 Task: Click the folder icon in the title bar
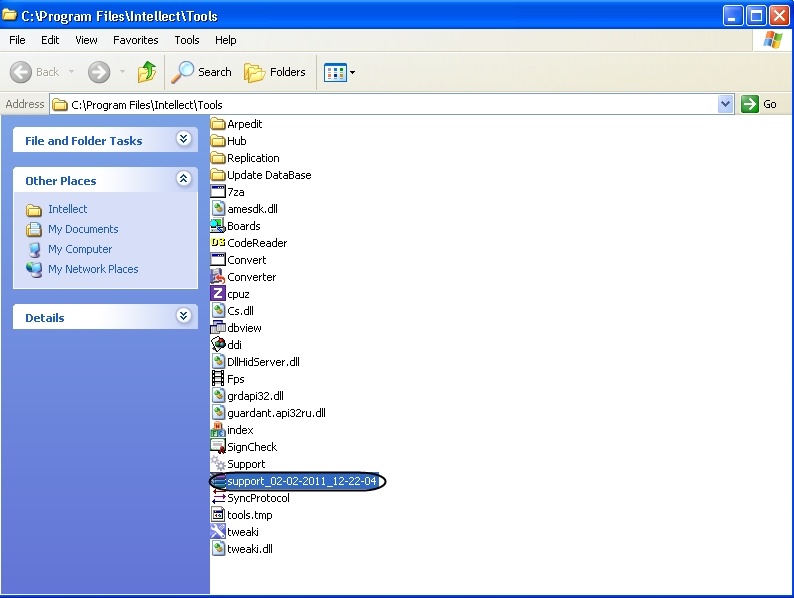9,15
